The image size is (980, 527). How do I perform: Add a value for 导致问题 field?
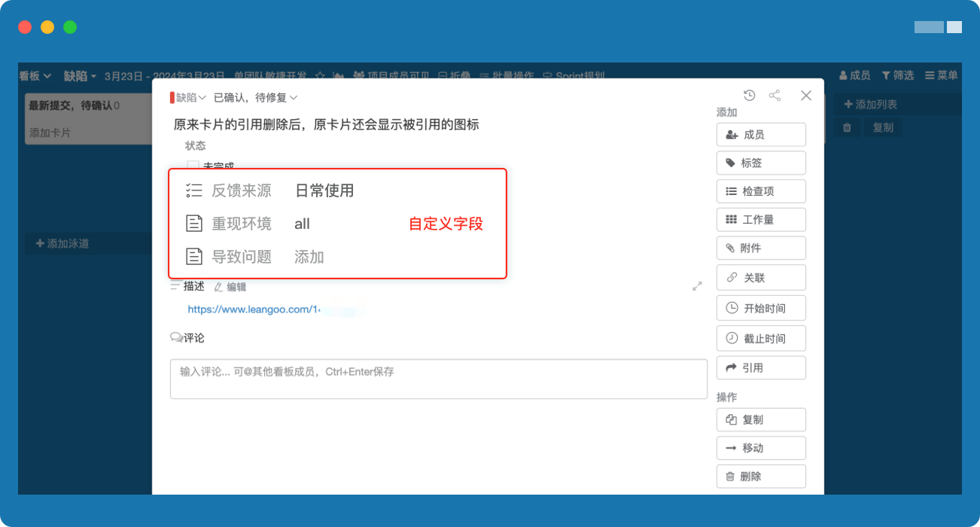coord(309,257)
